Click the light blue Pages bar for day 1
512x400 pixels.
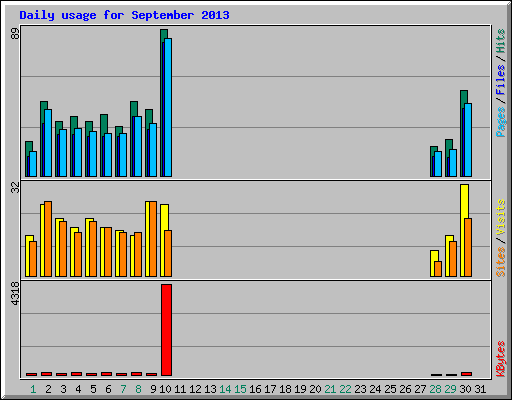point(33,164)
